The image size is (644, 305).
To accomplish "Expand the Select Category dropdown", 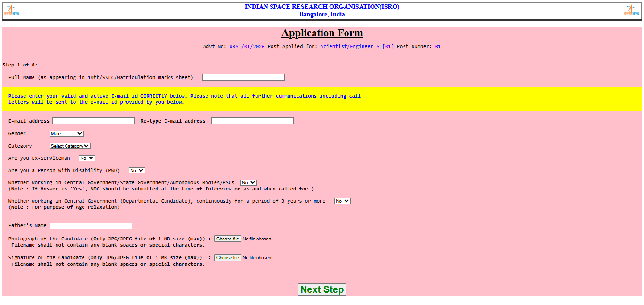I will (x=70, y=146).
